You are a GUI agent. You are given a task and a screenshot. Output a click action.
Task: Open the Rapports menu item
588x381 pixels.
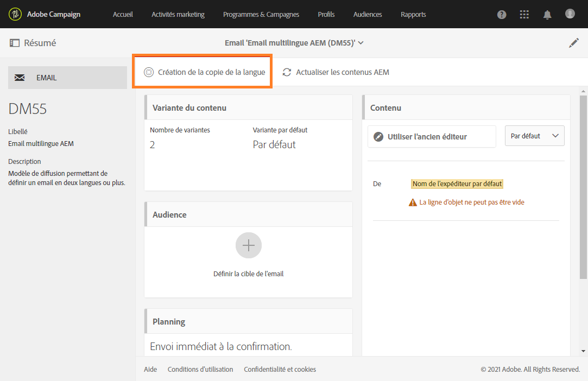click(413, 14)
